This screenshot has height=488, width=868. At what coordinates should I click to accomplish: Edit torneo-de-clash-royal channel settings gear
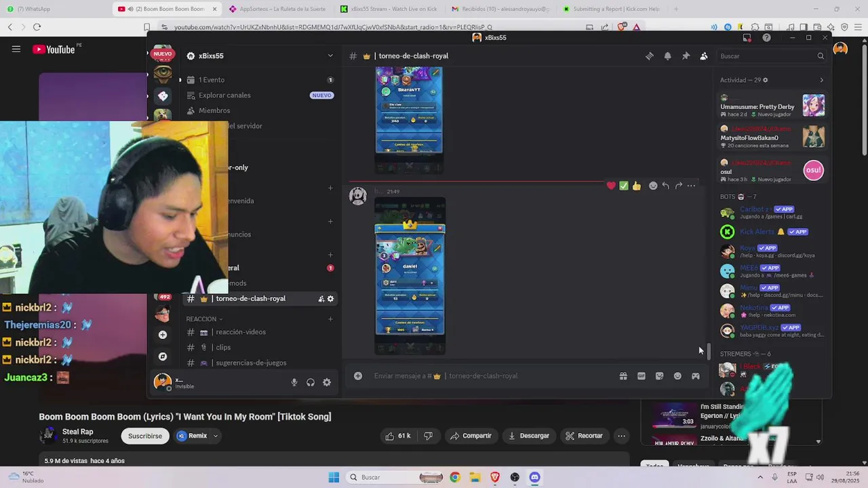point(331,299)
